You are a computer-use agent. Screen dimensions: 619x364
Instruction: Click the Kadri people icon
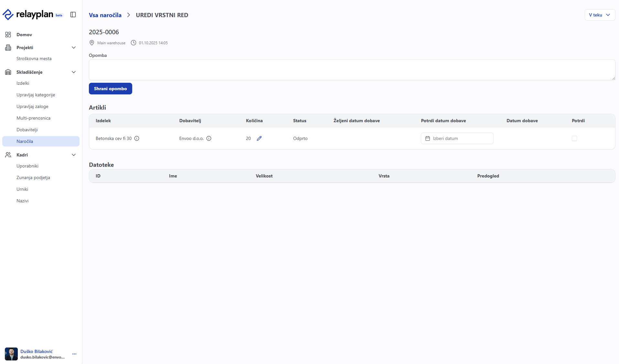pyautogui.click(x=8, y=155)
